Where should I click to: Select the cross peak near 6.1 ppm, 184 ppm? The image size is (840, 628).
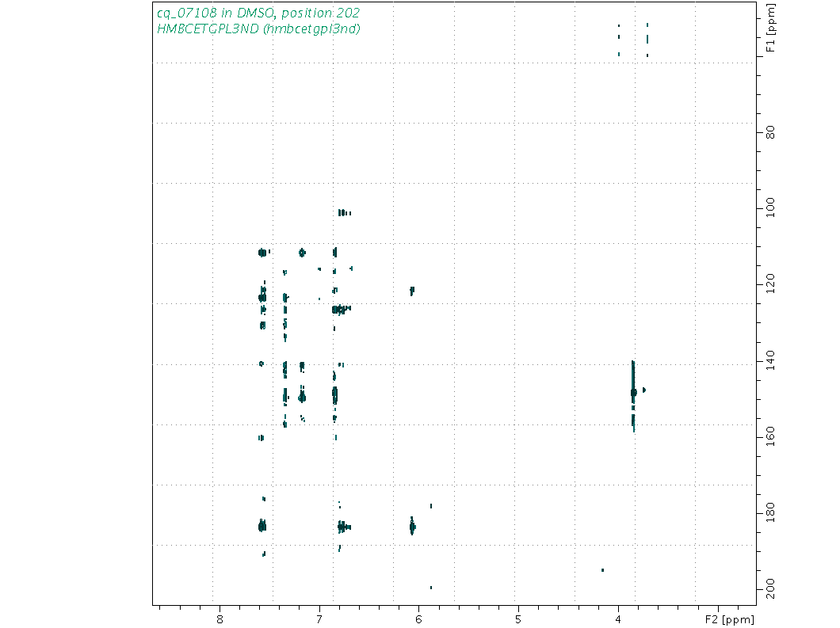click(412, 527)
